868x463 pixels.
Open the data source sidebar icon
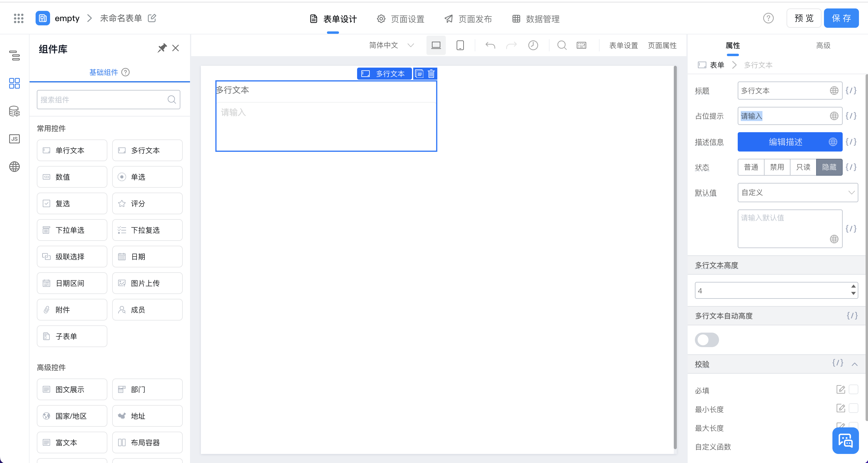coord(14,111)
